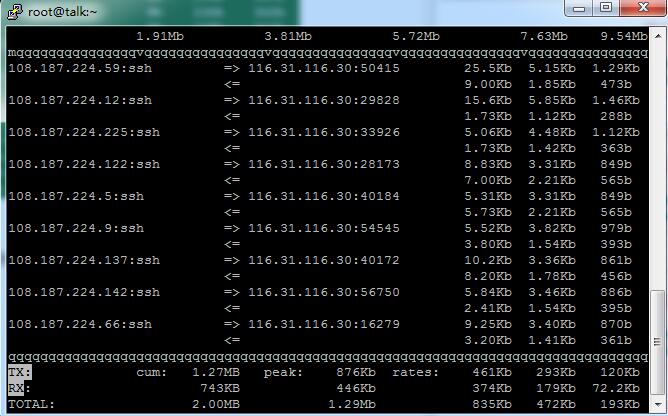Click host 108.187.224.66:ssh entry
Viewport: 668px width, 416px height.
point(79,324)
